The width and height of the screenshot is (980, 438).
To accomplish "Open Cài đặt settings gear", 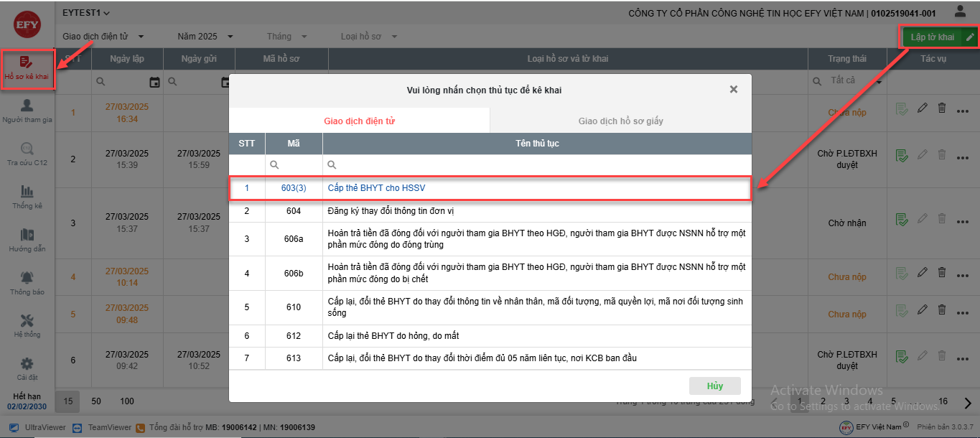I will click(x=27, y=369).
